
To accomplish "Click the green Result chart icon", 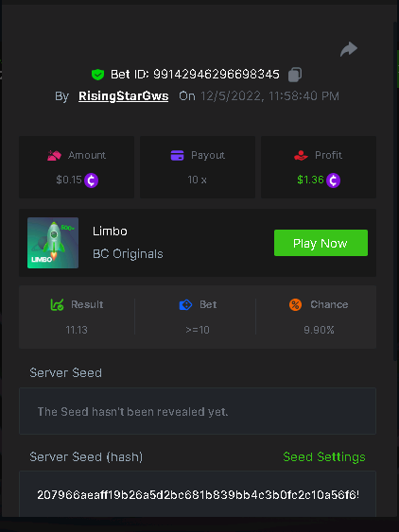I will (x=57, y=304).
